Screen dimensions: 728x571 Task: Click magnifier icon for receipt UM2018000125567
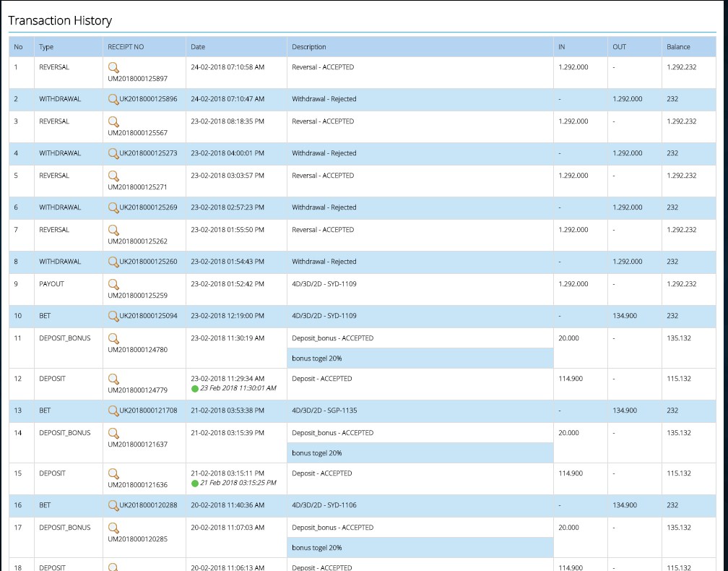coord(113,121)
